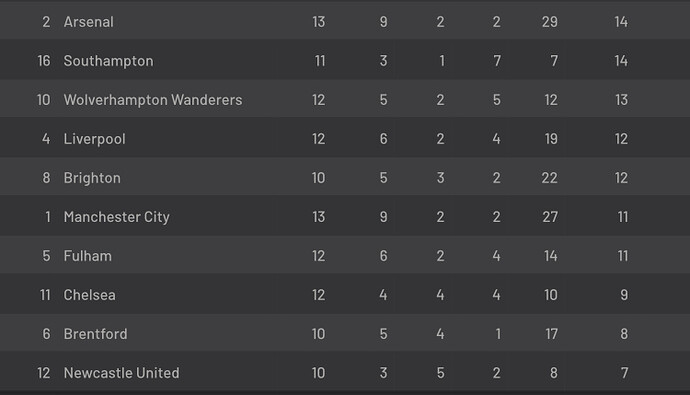Click Arsenal's rank number 2

point(46,22)
